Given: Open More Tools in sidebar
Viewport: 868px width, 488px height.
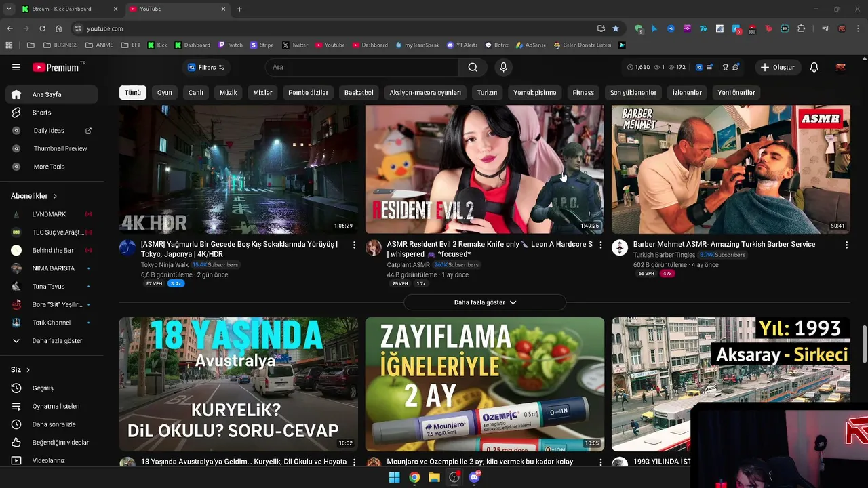Looking at the screenshot, I should pyautogui.click(x=52, y=167).
